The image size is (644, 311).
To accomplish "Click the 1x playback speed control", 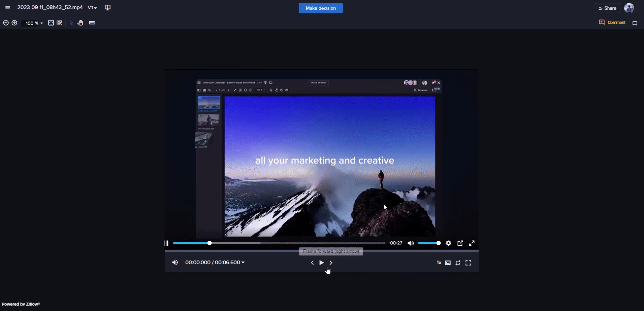I will (x=439, y=263).
